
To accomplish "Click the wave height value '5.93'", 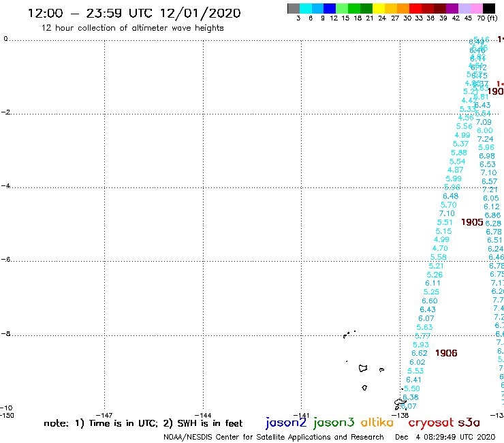I will [x=421, y=345].
